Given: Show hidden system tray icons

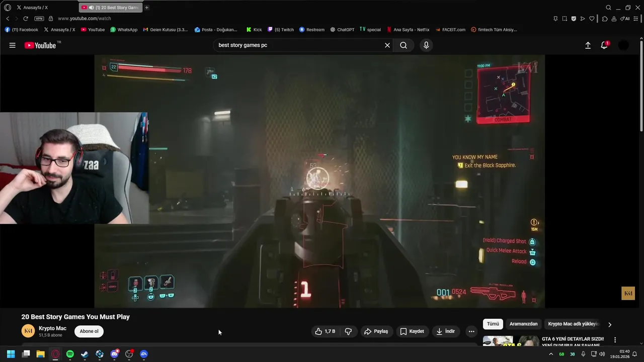Looking at the screenshot, I should (x=550, y=354).
